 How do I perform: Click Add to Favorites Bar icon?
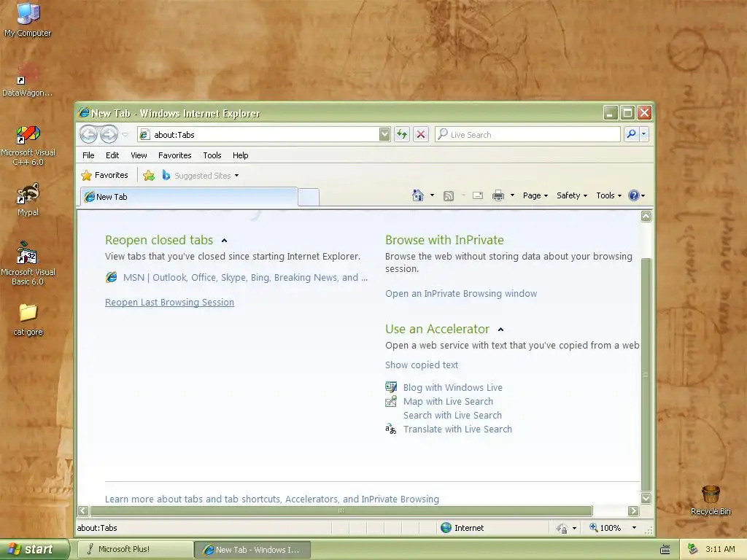coord(149,176)
